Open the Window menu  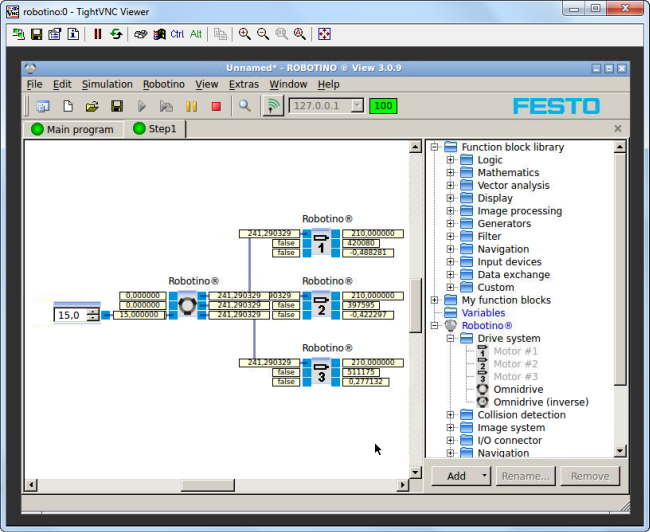click(x=288, y=84)
